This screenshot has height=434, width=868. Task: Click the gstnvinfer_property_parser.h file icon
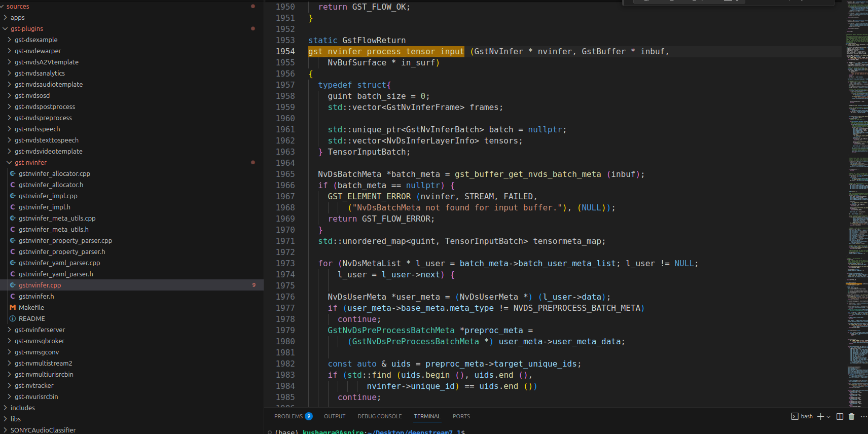tap(13, 251)
